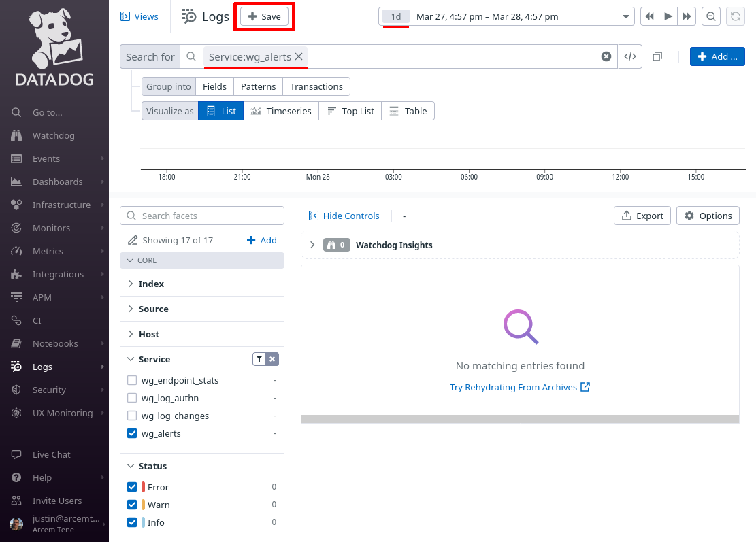Group into Patterns
The height and width of the screenshot is (542, 756).
pos(259,87)
